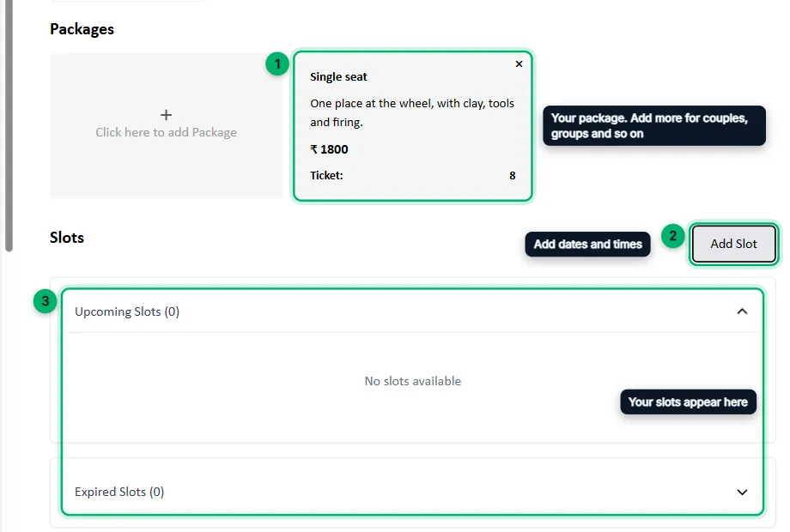Open the Single seat package title

pyautogui.click(x=338, y=77)
